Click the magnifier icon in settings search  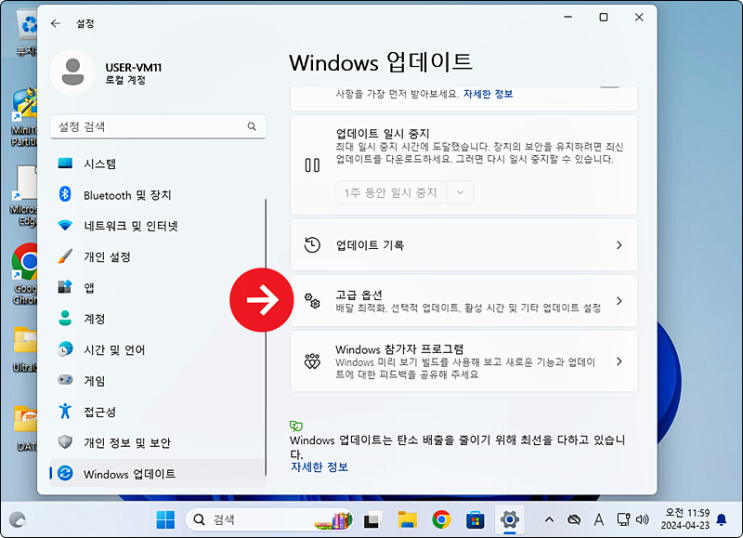[x=252, y=126]
